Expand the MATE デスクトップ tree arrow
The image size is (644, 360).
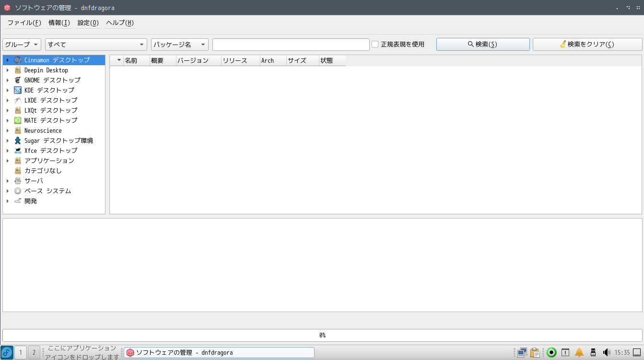[8, 120]
